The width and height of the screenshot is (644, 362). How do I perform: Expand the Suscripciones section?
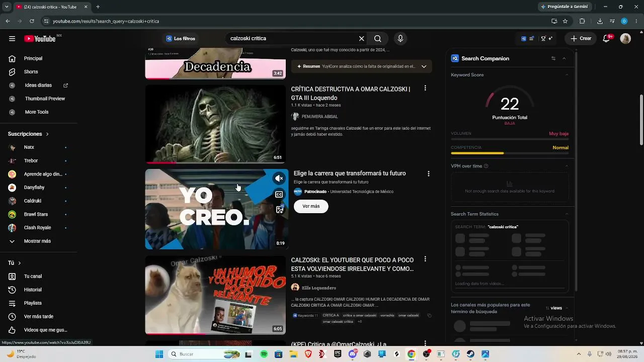tap(29, 134)
